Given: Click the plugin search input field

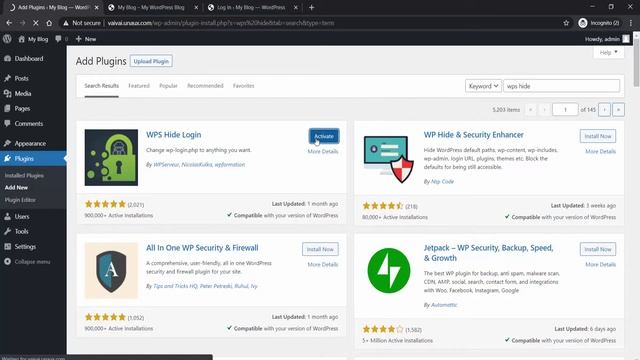Looking at the screenshot, I should pyautogui.click(x=562, y=86).
